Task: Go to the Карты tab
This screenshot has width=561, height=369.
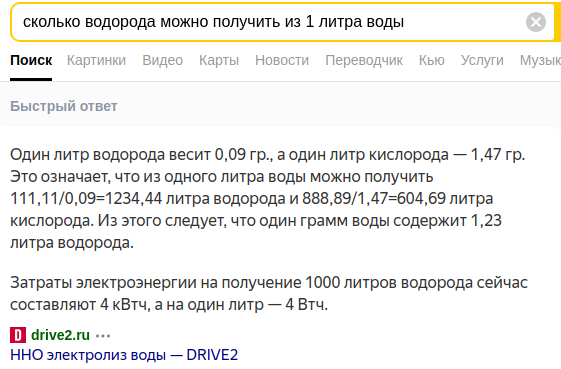Action: (219, 60)
